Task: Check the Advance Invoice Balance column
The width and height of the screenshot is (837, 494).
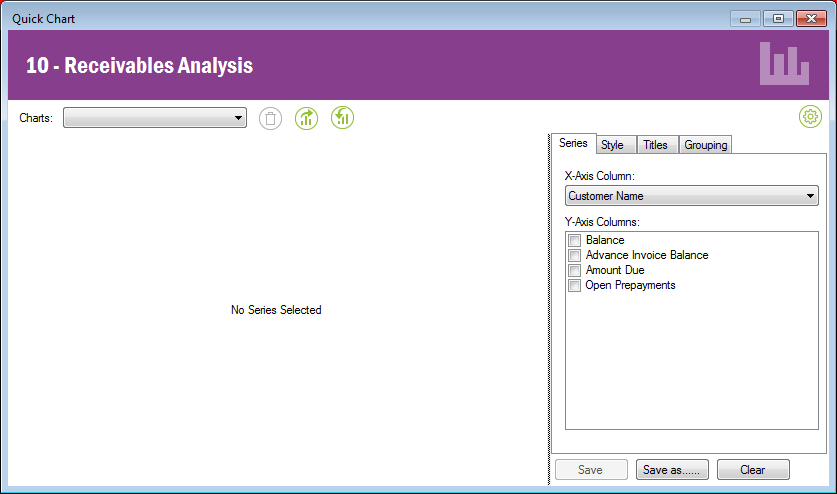Action: [x=575, y=255]
